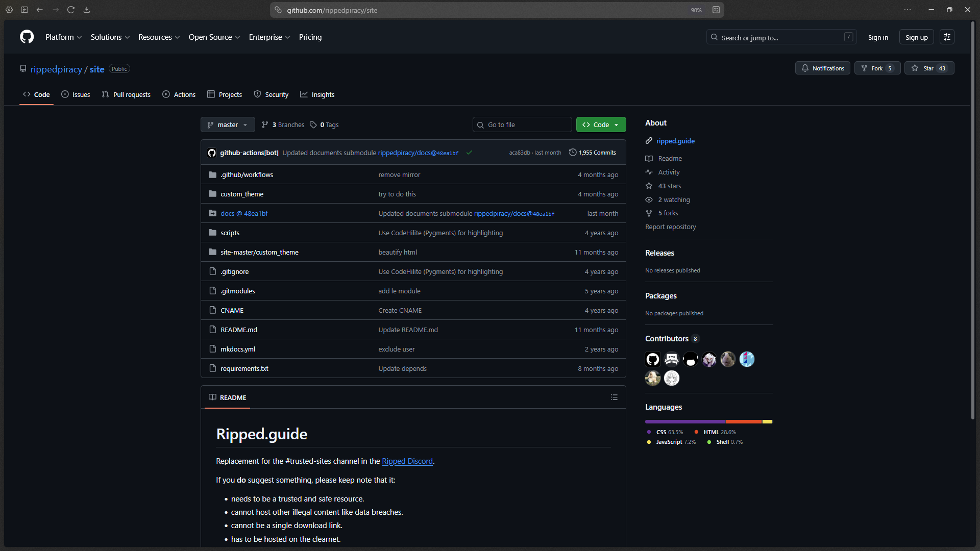This screenshot has width=980, height=551.
Task: Open the master branch dropdown
Action: [228, 124]
